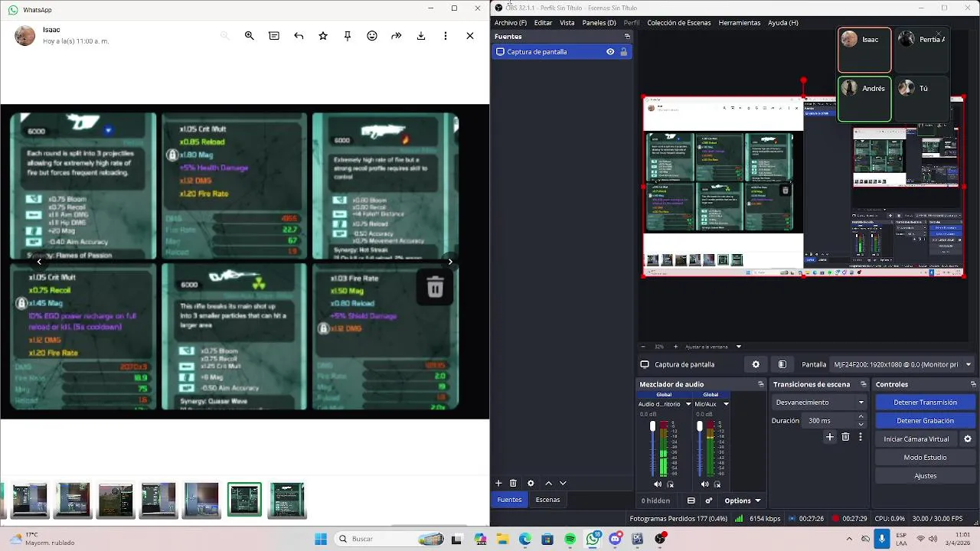Undock the Fuentes panel
This screenshot has height=551, width=980.
click(x=627, y=37)
